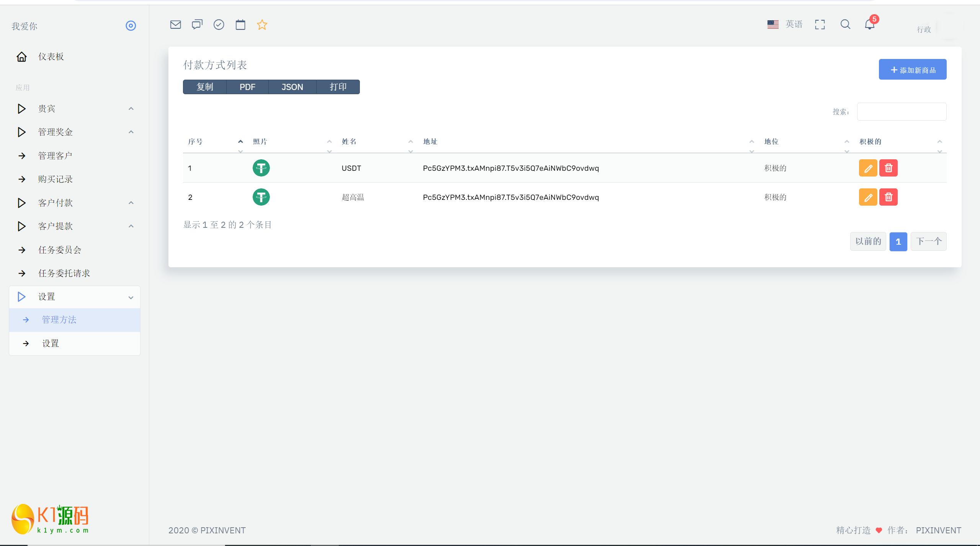This screenshot has height=546, width=980.
Task: Edit the 超高温 payment method
Action: pyautogui.click(x=868, y=197)
